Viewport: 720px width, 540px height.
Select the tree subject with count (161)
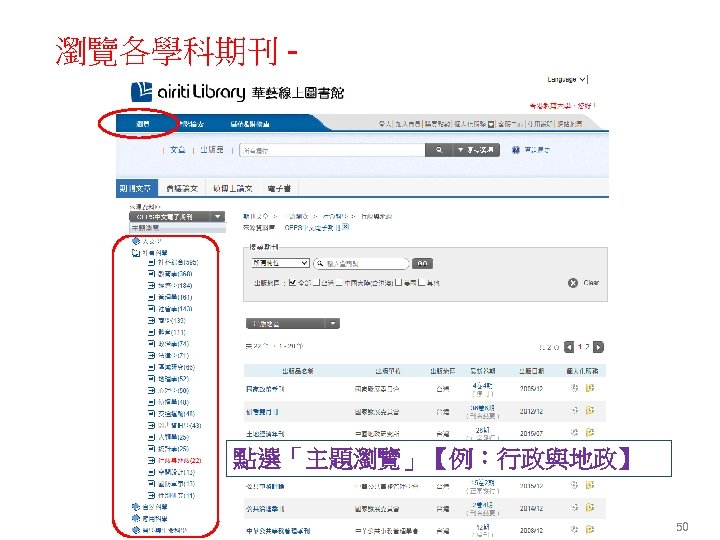tap(175, 297)
